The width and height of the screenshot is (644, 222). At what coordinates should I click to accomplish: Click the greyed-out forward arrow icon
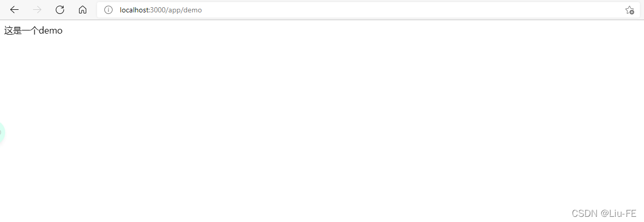37,10
